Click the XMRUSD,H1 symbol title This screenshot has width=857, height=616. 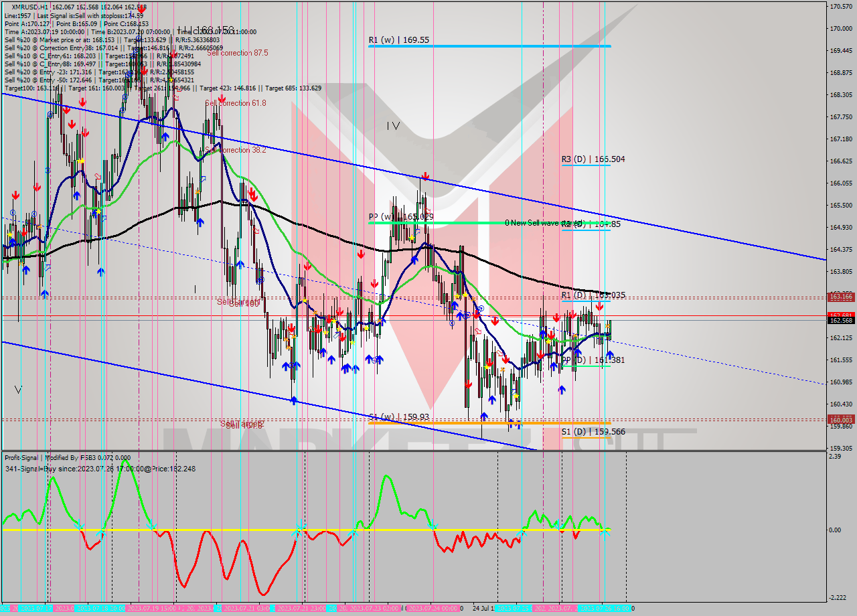click(x=25, y=6)
